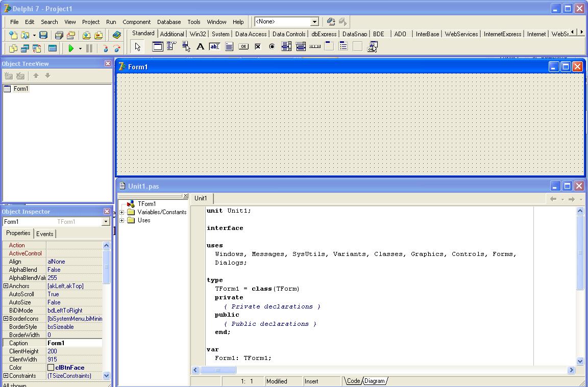Switch to the Events tab
This screenshot has width=588, height=387.
point(44,234)
